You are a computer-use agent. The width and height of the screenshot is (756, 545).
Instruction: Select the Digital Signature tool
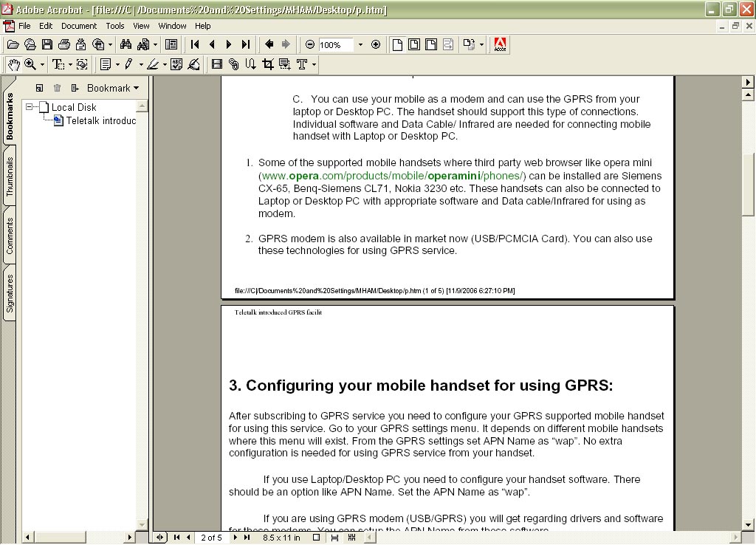194,64
